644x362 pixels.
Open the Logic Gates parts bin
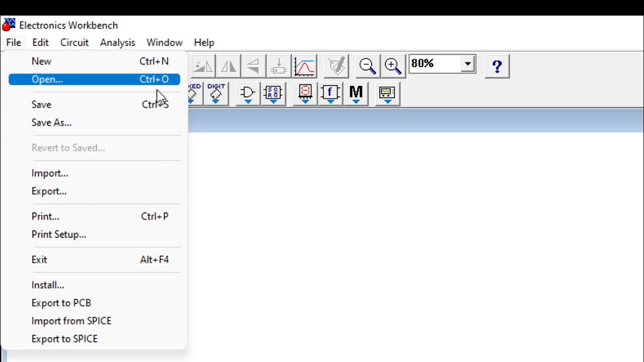point(248,94)
